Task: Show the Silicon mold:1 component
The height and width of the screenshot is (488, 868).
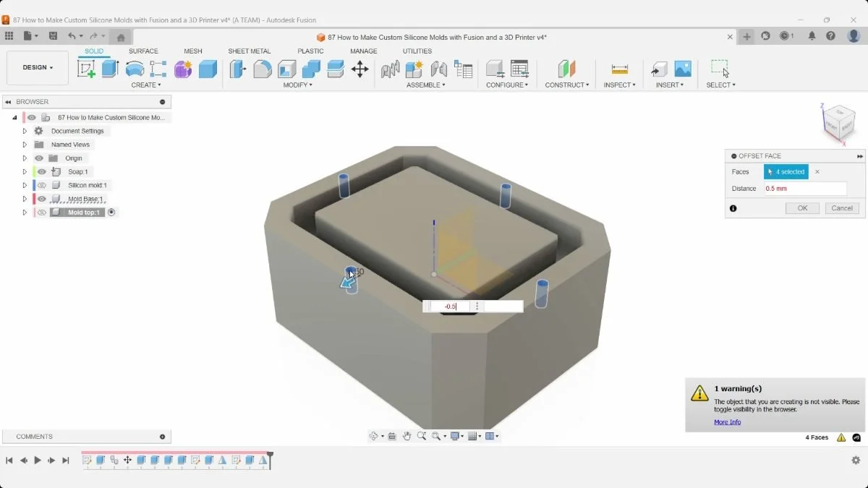Action: pyautogui.click(x=42, y=186)
